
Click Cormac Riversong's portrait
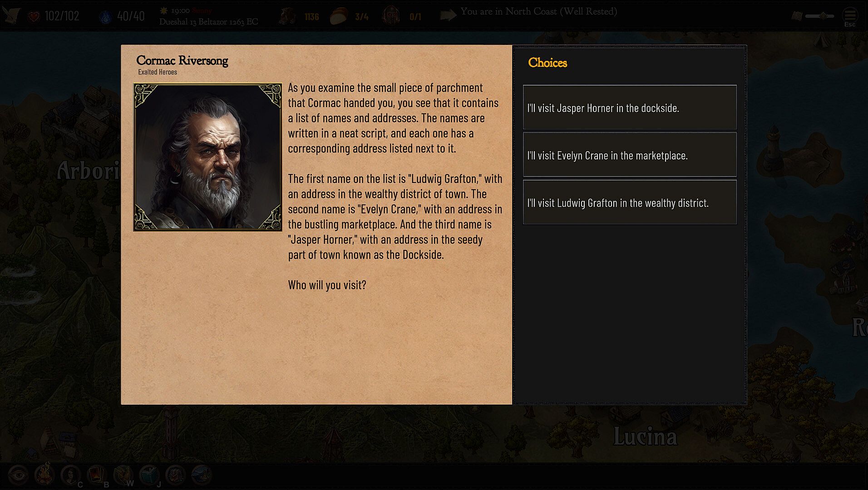207,157
